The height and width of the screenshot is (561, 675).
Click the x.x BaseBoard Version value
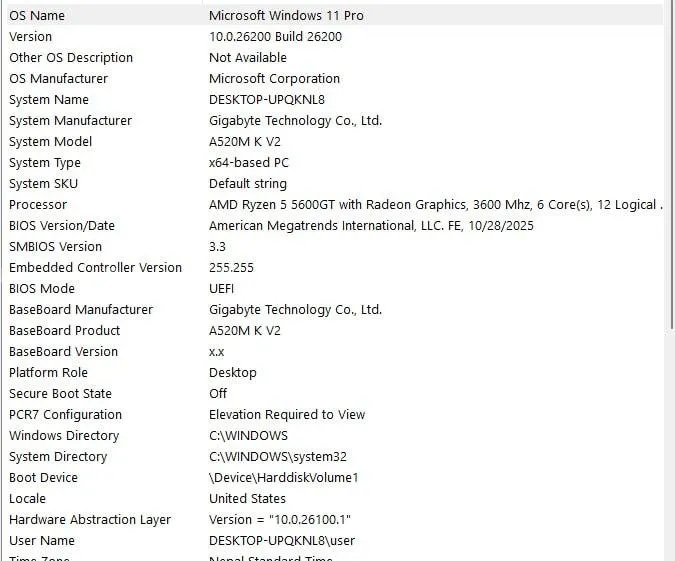[217, 353]
